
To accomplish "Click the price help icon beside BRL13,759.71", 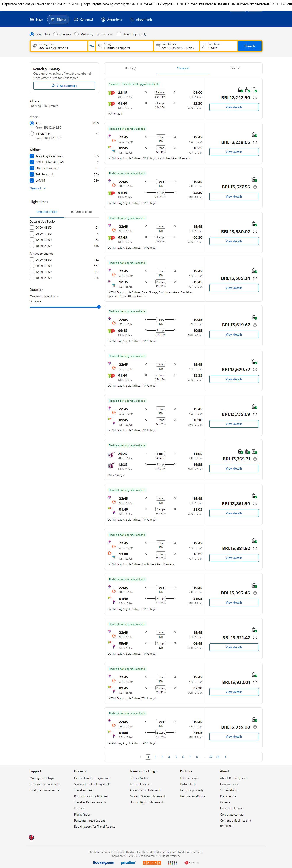I will coord(255,459).
